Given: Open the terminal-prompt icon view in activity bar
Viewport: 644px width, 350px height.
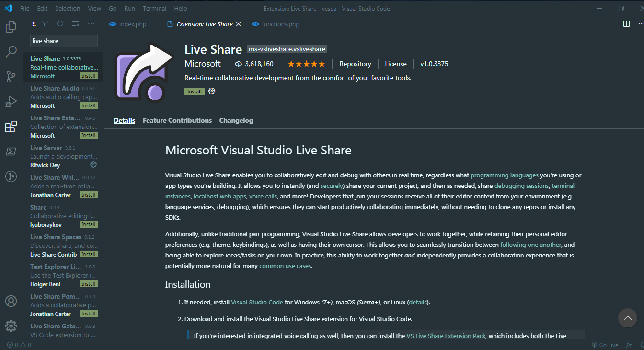Looking at the screenshot, I should (x=11, y=152).
